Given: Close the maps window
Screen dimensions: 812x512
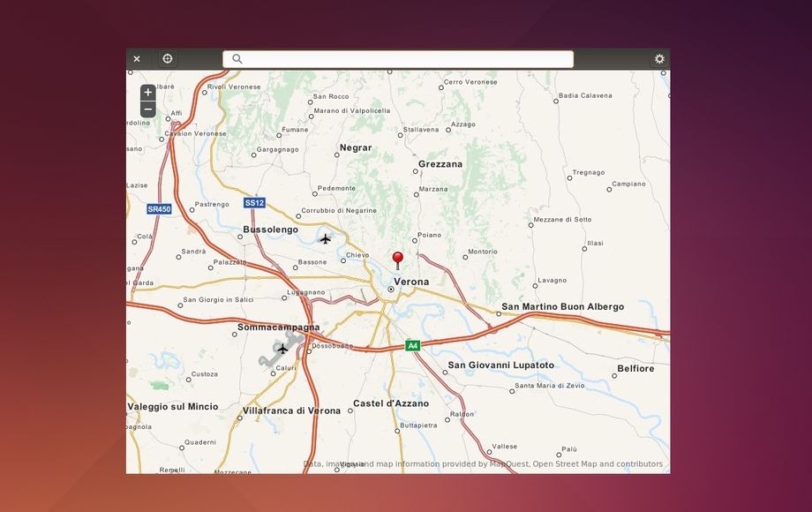Looking at the screenshot, I should 137,59.
